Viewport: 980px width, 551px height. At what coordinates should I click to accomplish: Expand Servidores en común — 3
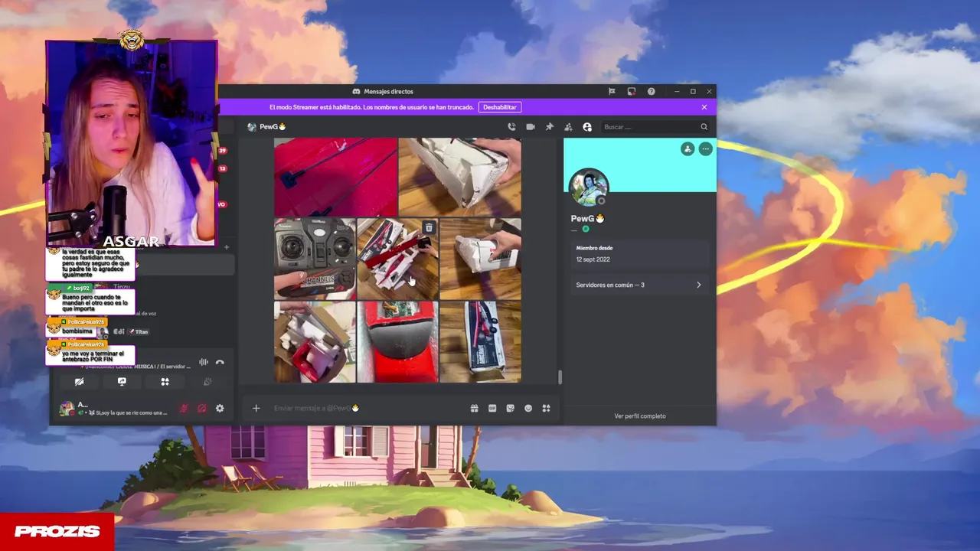pyautogui.click(x=639, y=285)
